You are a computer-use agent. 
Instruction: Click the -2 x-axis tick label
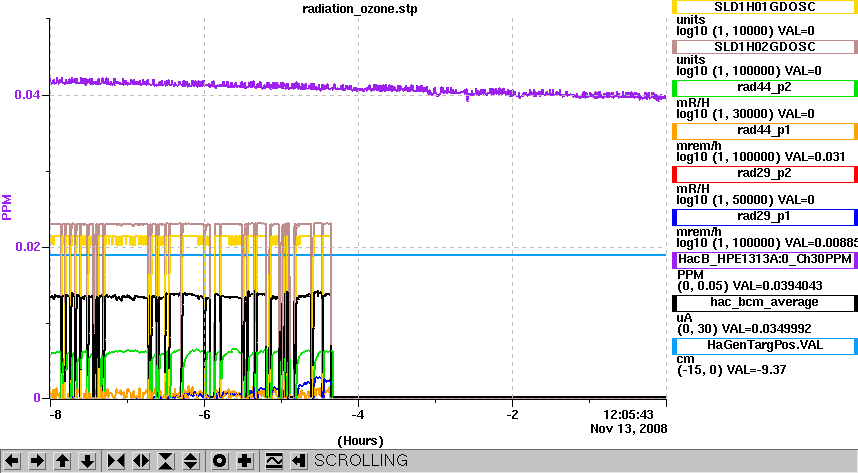tap(512, 415)
